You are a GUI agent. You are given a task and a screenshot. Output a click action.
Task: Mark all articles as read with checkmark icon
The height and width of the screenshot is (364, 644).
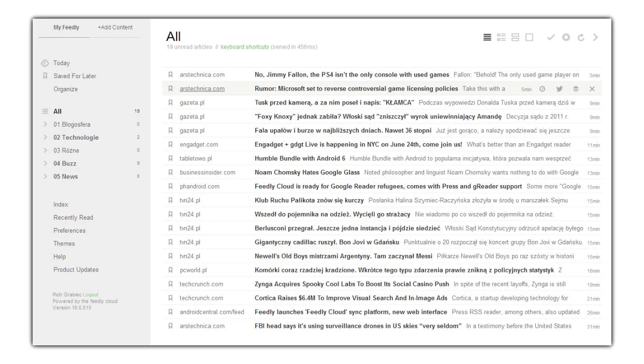550,37
